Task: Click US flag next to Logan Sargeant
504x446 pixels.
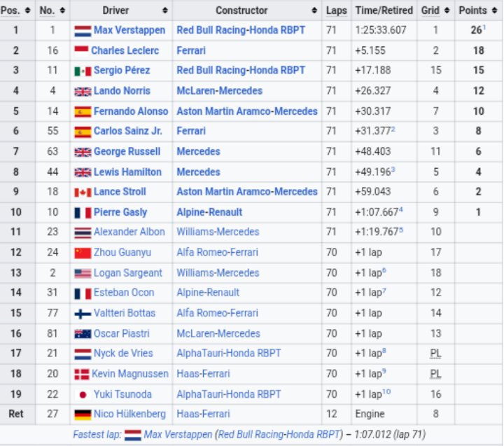Action: pyautogui.click(x=83, y=273)
